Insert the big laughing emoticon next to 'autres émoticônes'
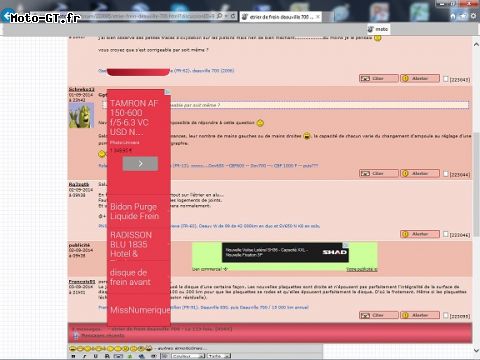 point(149,348)
